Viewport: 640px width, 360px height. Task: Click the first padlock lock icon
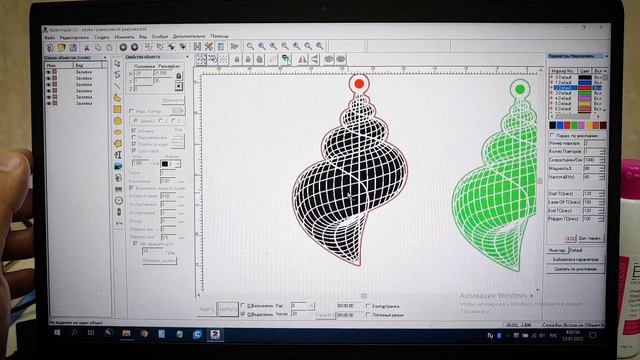click(x=237, y=60)
